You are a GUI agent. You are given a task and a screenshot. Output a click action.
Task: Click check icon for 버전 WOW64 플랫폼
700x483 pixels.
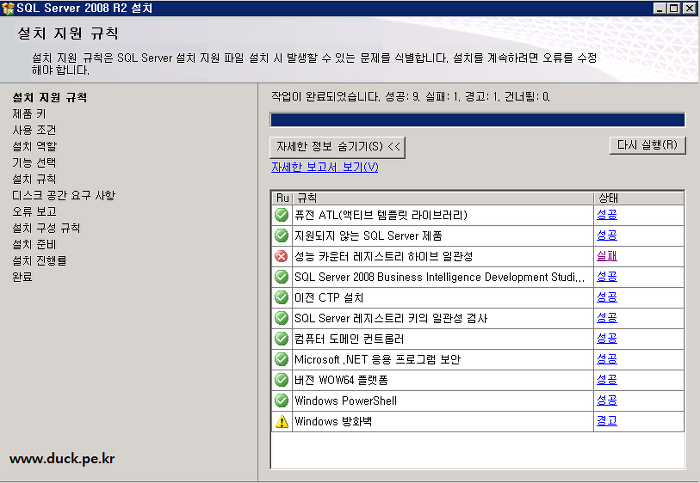281,380
